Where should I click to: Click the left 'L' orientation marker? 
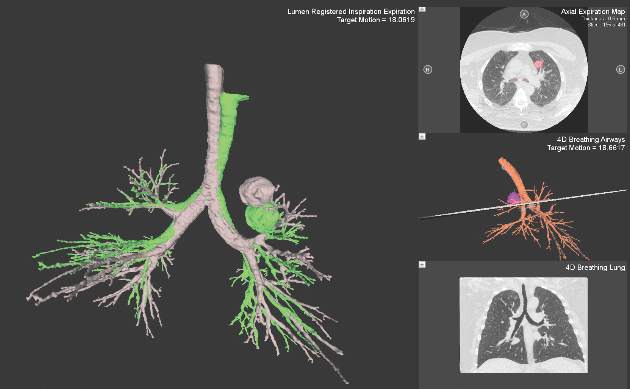(x=620, y=70)
